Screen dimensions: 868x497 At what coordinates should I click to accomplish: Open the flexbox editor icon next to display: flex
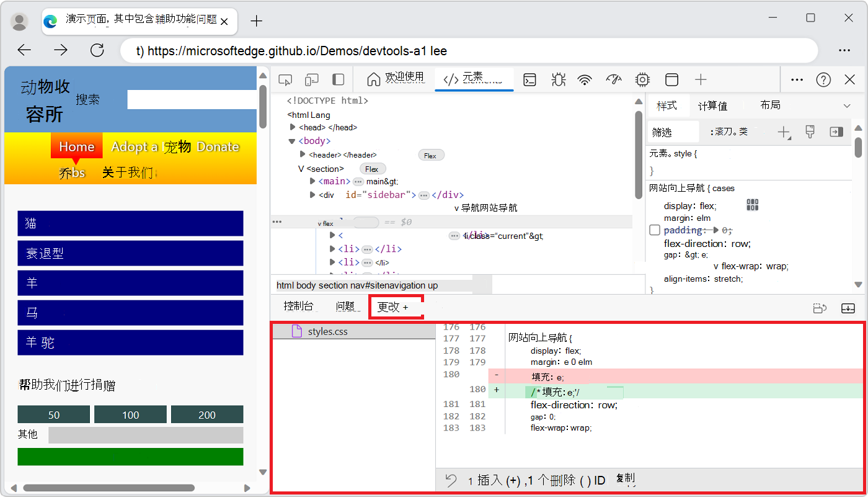[x=753, y=205]
